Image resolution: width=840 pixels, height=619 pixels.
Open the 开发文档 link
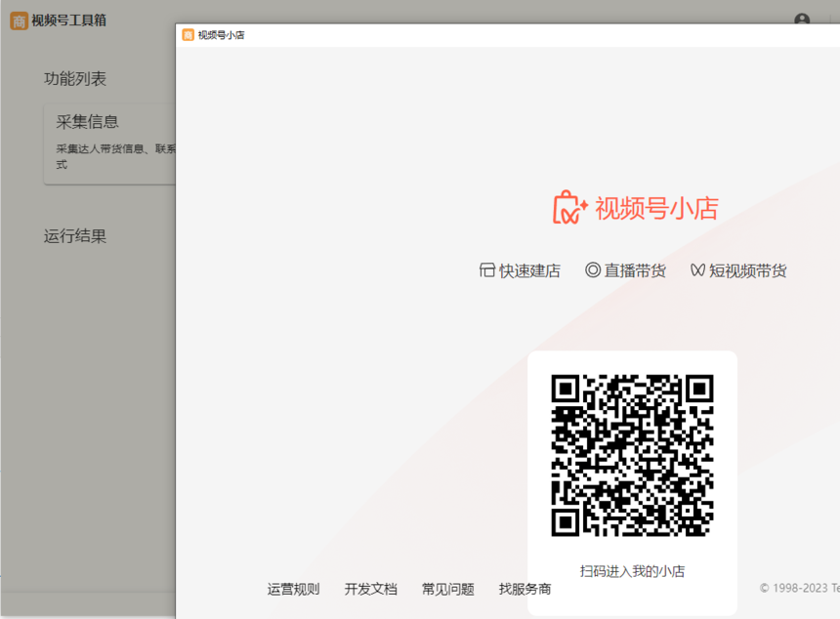[x=371, y=589]
